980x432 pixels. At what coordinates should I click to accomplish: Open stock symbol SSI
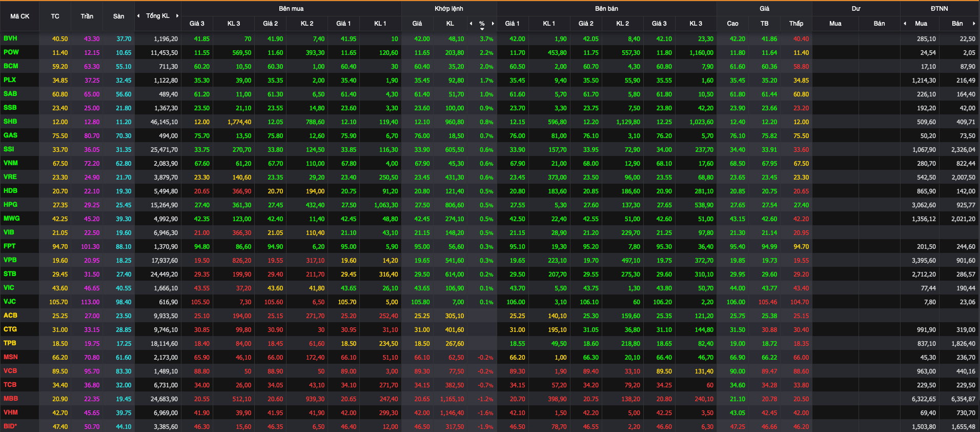click(x=9, y=149)
